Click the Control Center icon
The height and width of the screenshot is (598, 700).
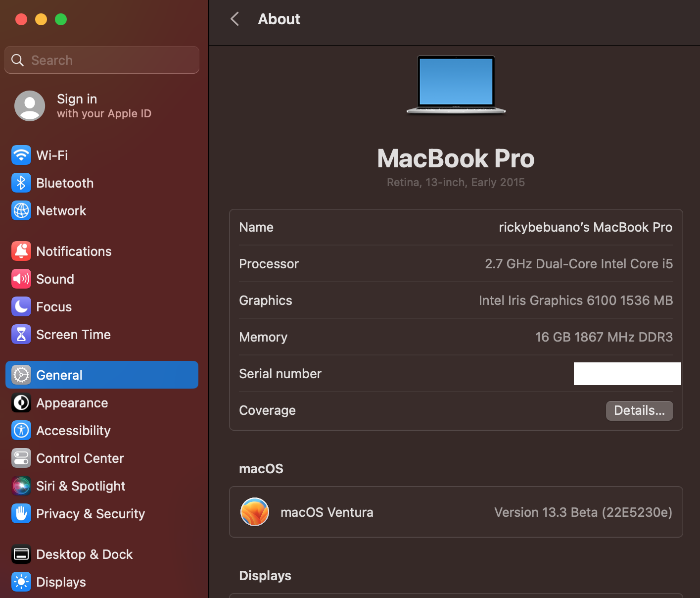21,458
